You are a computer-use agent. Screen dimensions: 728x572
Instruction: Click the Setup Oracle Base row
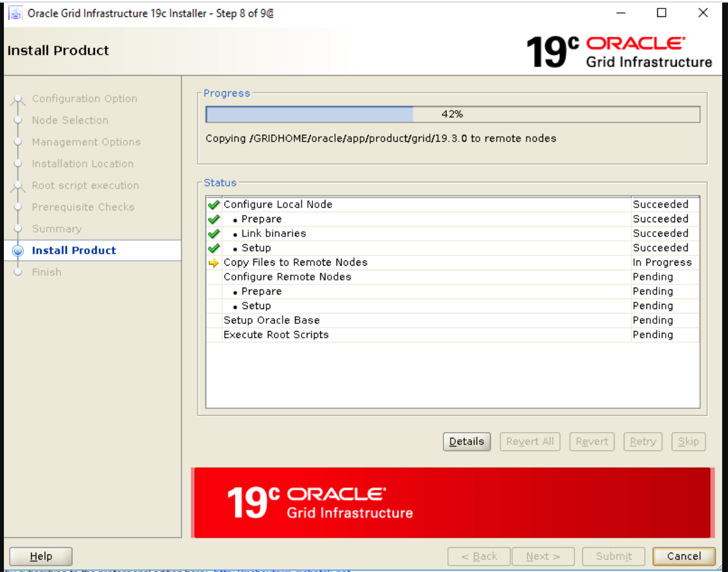(452, 321)
